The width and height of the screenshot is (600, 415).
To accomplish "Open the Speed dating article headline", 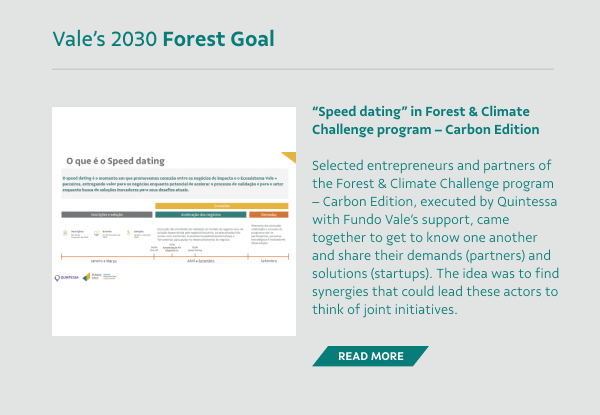I will tap(426, 120).
